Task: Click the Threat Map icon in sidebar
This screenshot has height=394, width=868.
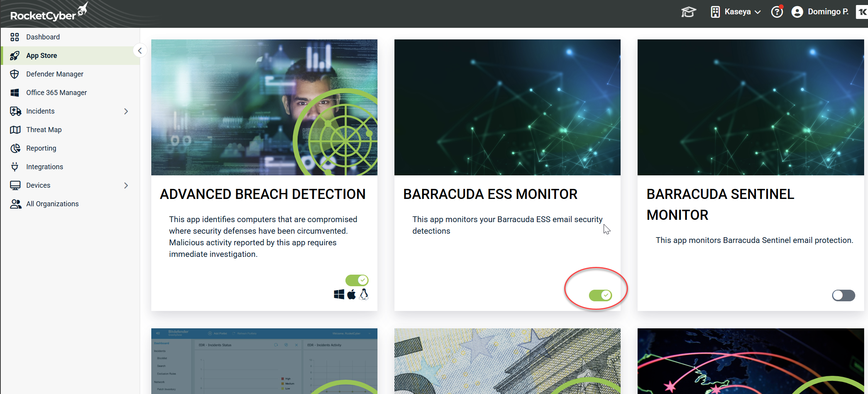Action: click(15, 130)
